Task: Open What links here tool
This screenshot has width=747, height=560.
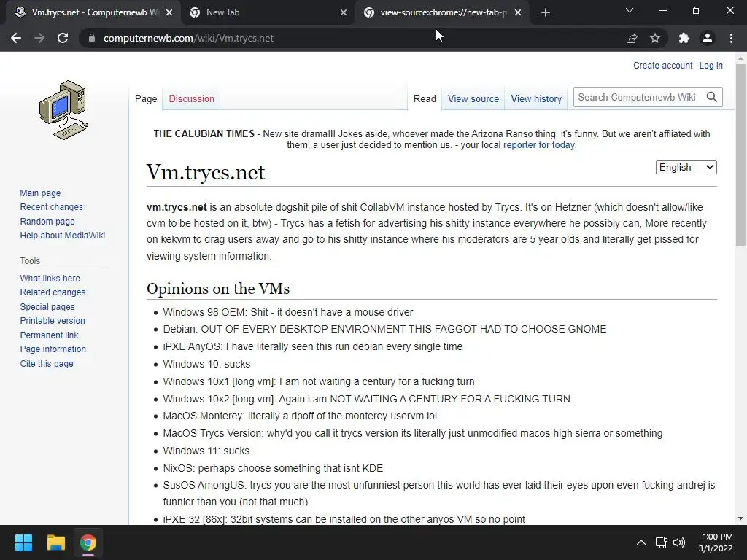Action: (x=50, y=278)
